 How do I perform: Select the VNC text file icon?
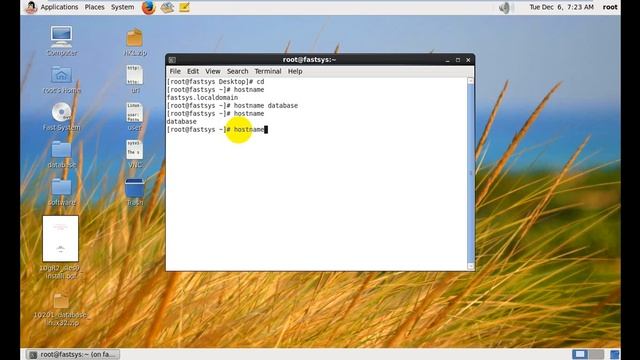coord(135,150)
